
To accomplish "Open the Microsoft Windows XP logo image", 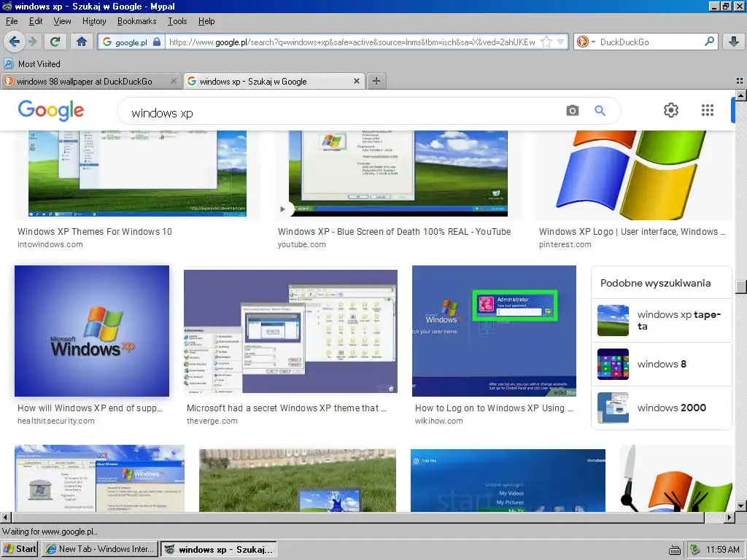I will (92, 331).
